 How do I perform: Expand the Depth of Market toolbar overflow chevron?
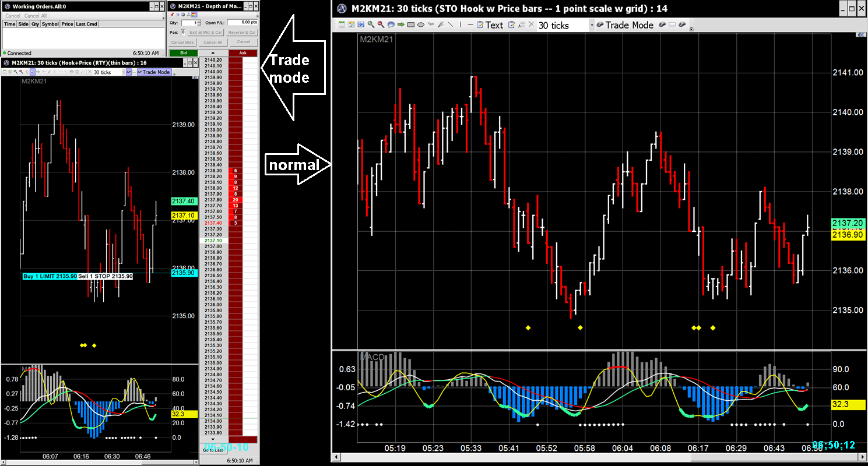pos(257,16)
